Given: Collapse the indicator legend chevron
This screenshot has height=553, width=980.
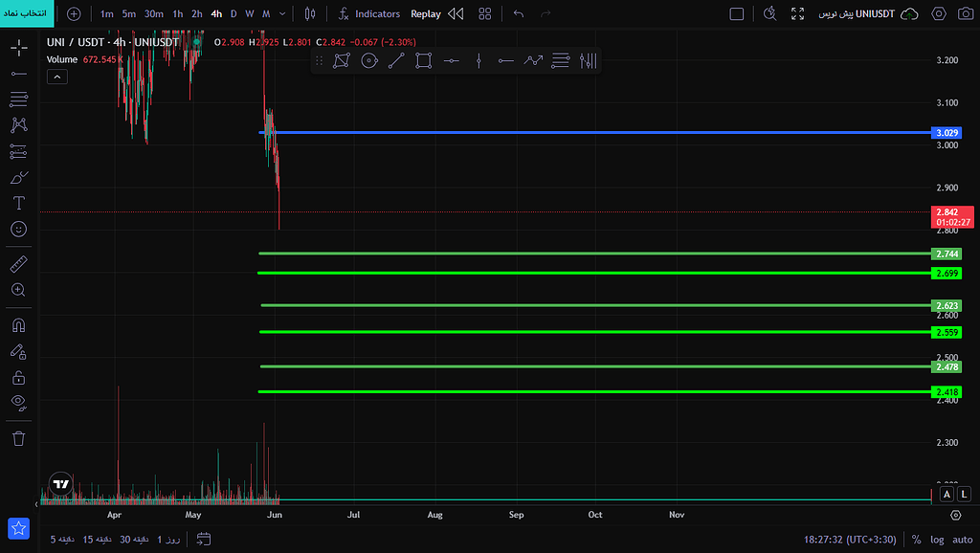Looking at the screenshot, I should tap(56, 77).
